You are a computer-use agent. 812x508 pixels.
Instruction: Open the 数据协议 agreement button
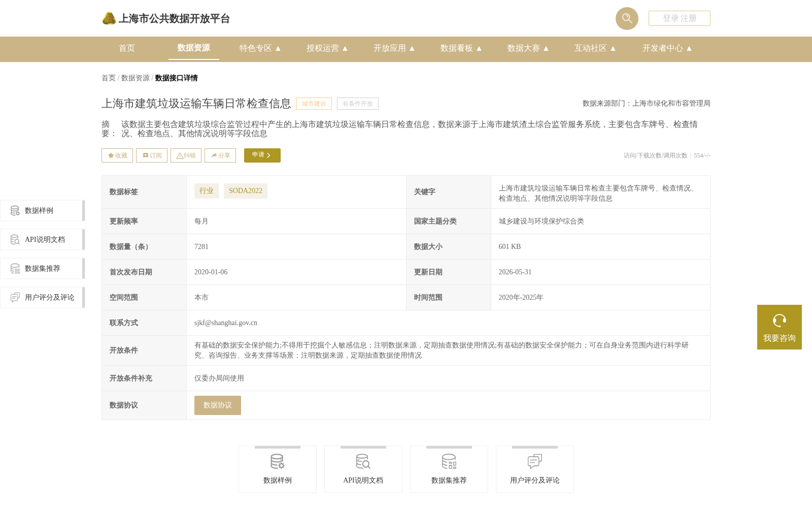[218, 405]
